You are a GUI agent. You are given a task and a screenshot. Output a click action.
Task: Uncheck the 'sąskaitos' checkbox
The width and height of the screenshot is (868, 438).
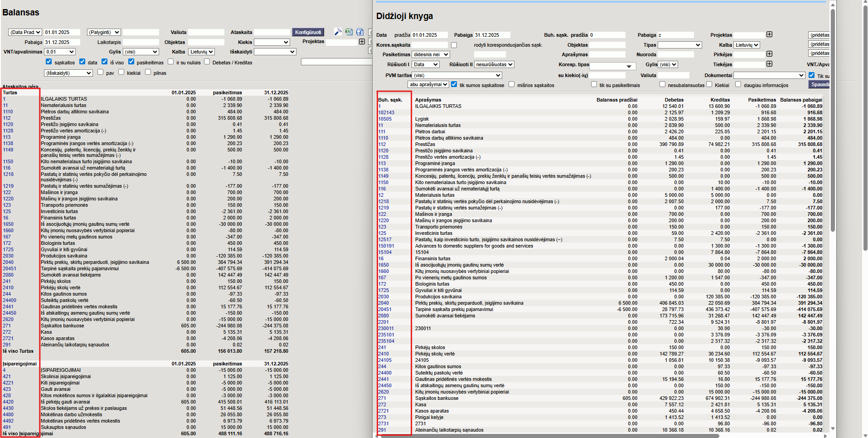[x=49, y=62]
